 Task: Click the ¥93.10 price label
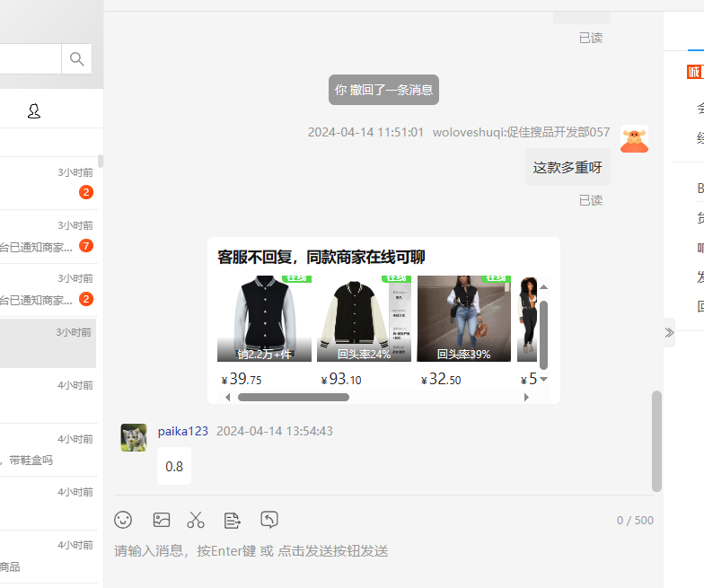pyautogui.click(x=341, y=379)
